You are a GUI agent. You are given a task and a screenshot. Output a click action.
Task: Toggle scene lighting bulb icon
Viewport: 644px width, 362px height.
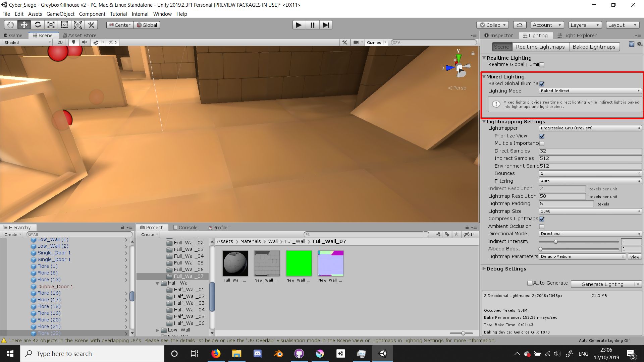73,42
